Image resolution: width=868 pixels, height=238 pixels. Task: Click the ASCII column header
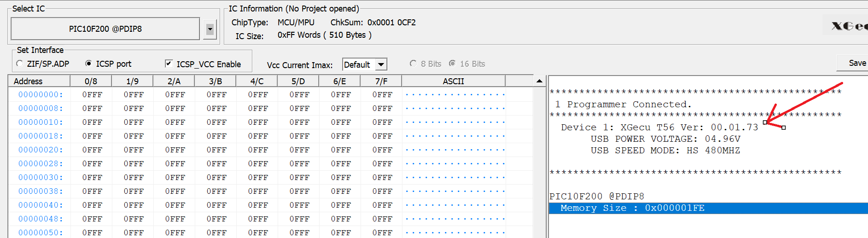coord(453,81)
